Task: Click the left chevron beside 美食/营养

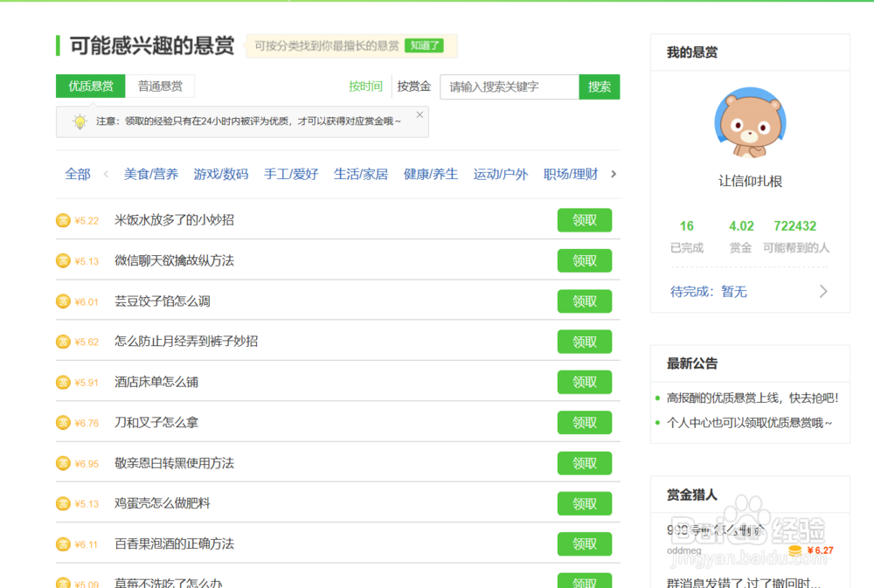Action: pyautogui.click(x=105, y=174)
